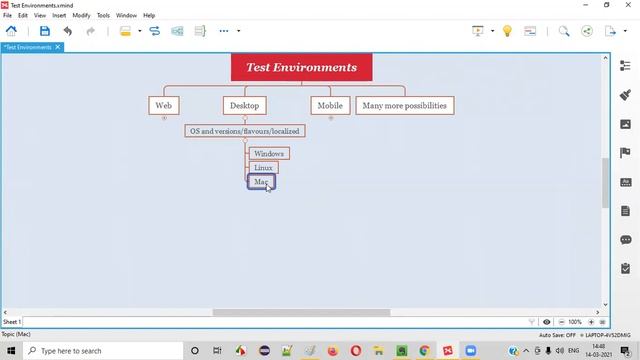Close the Test Environments editor tab

pyautogui.click(x=58, y=47)
